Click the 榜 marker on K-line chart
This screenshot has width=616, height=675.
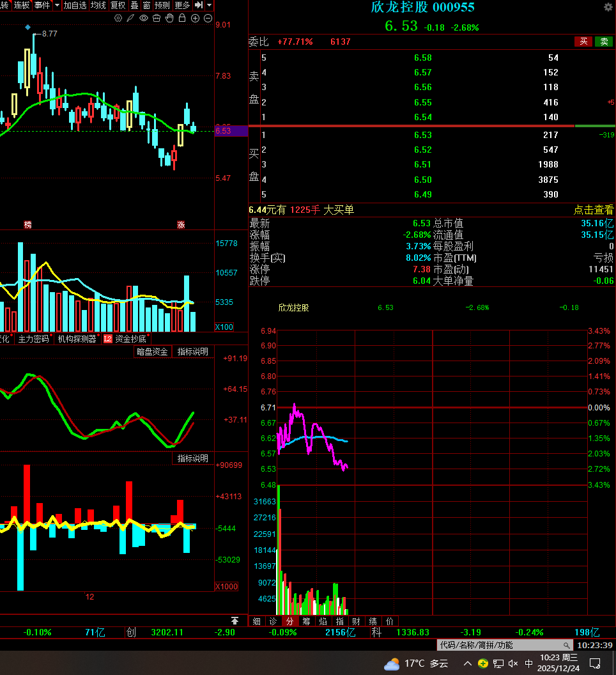[x=28, y=224]
